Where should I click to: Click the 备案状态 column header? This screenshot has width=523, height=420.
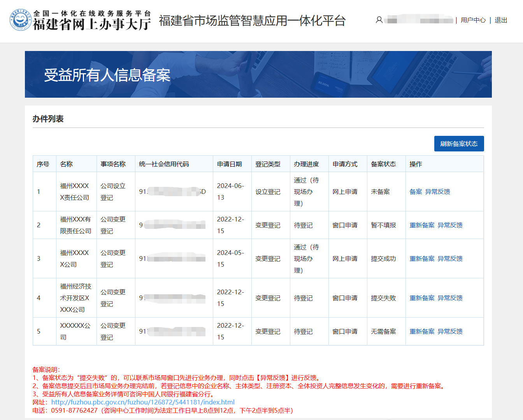[x=383, y=164]
